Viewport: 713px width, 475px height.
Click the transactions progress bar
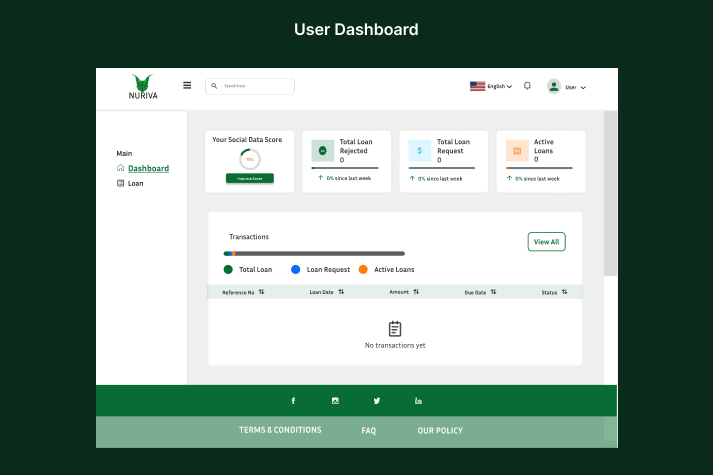point(314,254)
